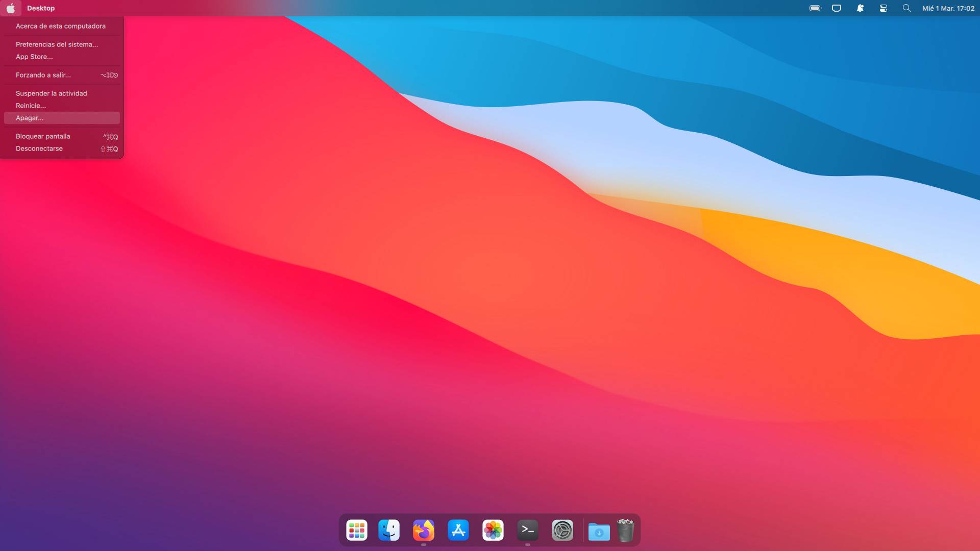Image resolution: width=980 pixels, height=551 pixels.
Task: Open Launchpad from the dock
Action: (x=357, y=530)
